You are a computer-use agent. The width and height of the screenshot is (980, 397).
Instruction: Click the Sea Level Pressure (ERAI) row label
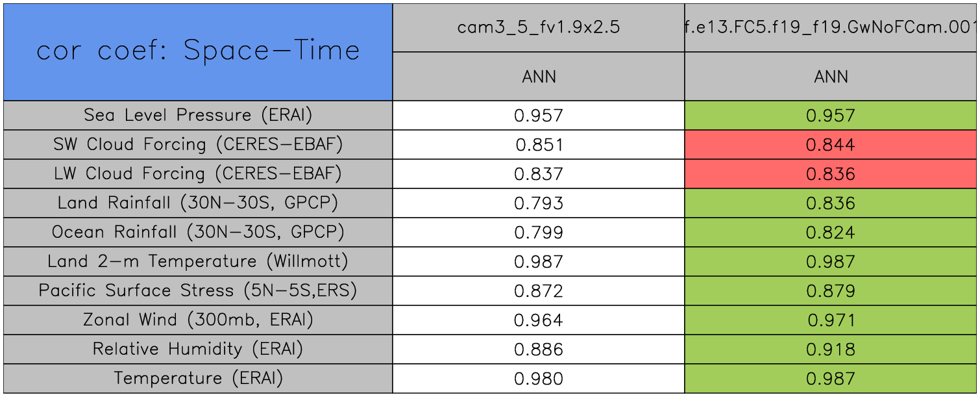(x=197, y=115)
